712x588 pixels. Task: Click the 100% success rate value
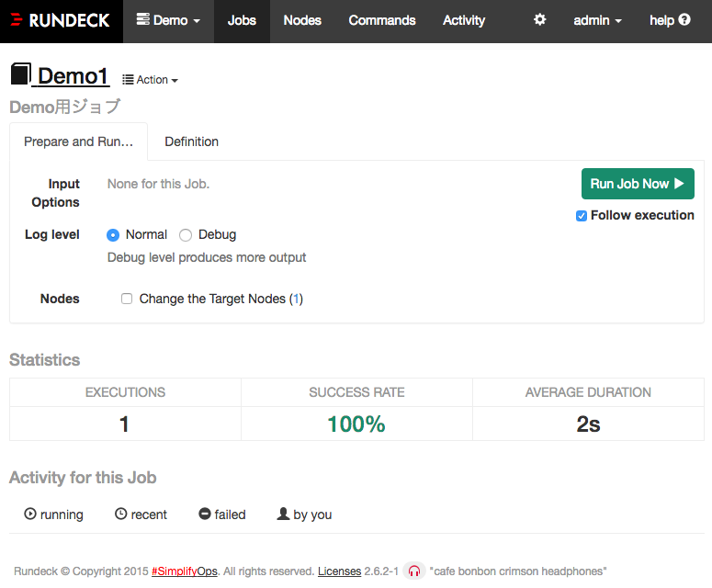click(356, 424)
